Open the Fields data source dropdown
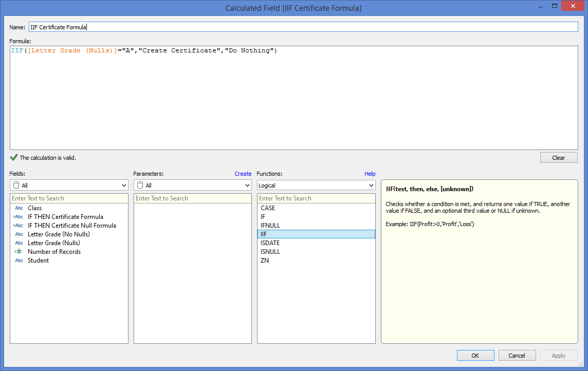Screen dimensions: 588x371 69,185
